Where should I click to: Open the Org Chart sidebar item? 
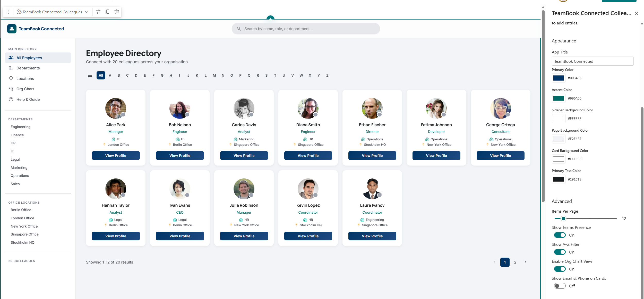(25, 89)
